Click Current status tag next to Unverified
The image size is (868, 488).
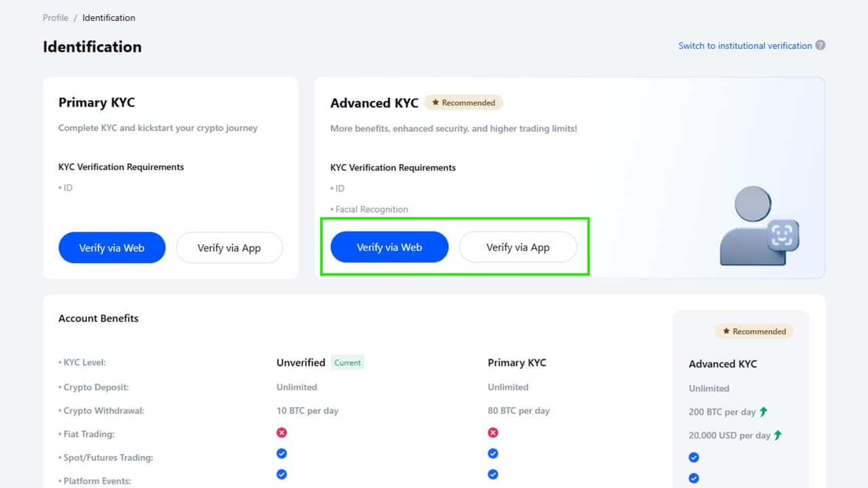(347, 363)
